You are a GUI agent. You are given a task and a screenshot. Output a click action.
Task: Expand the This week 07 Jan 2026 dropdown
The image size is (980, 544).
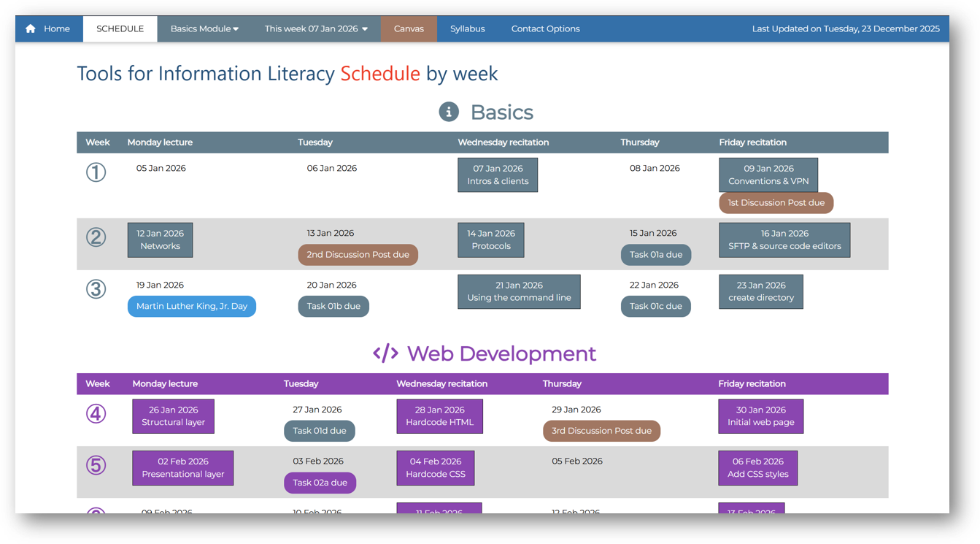[x=315, y=28]
